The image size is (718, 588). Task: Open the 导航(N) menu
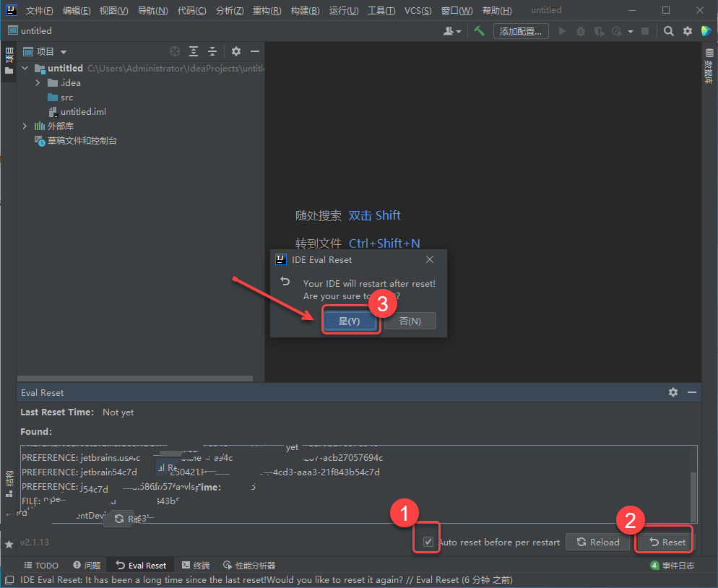[x=152, y=11]
